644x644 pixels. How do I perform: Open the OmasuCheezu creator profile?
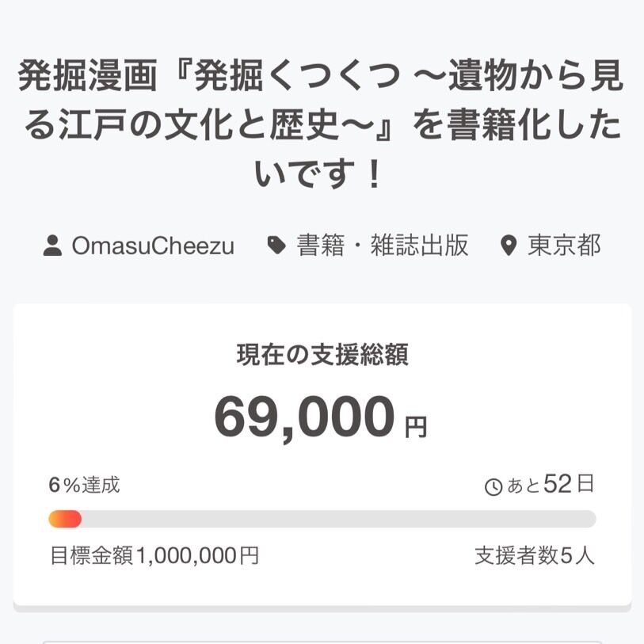(x=153, y=246)
